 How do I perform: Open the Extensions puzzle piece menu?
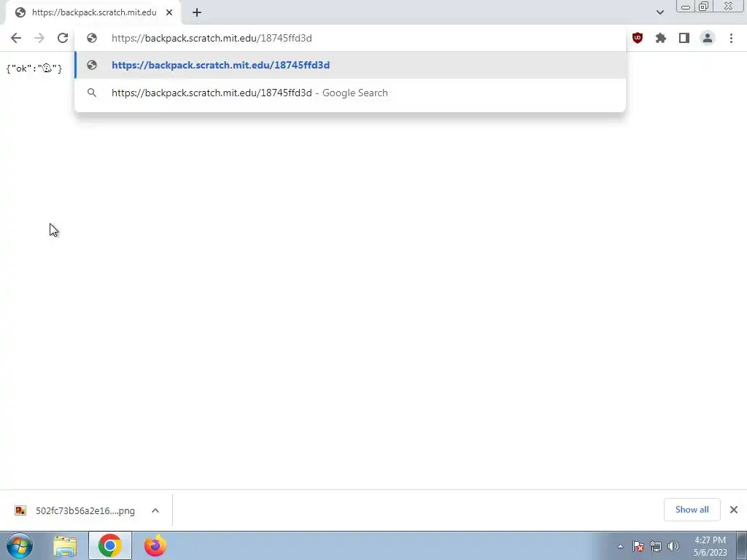[661, 38]
